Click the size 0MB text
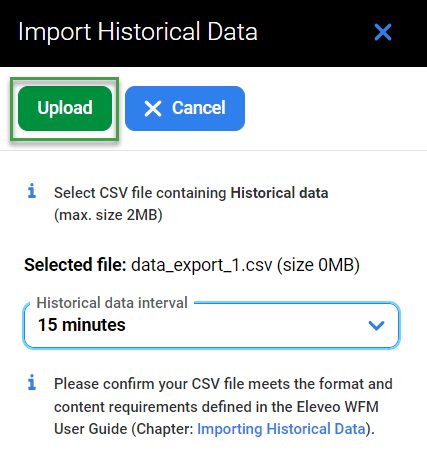The height and width of the screenshot is (472, 427). pos(318,265)
